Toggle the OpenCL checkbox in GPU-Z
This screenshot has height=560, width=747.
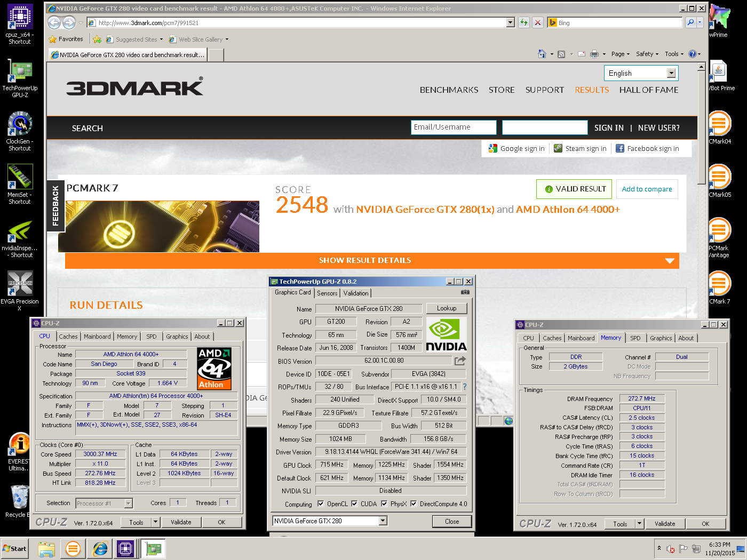coord(321,503)
